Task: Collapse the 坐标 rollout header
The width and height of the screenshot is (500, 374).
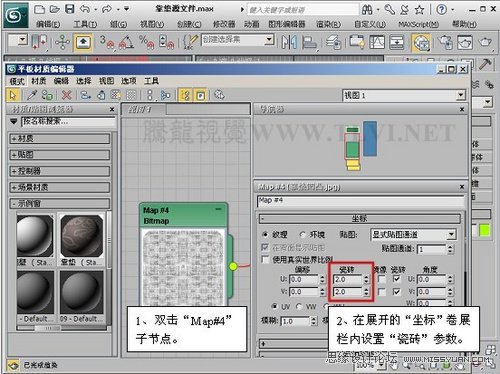Action: point(359,219)
